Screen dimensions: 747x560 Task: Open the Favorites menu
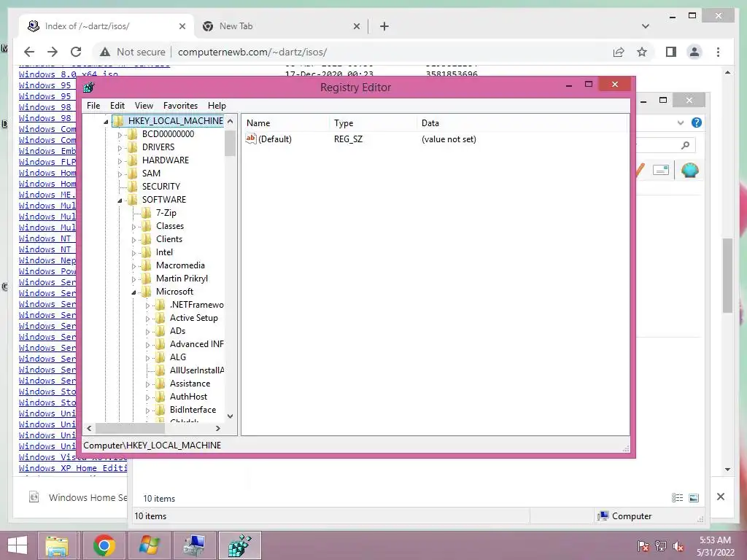(x=180, y=106)
